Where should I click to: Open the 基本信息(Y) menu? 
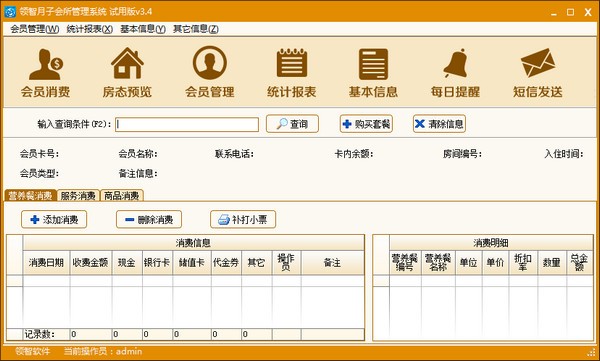143,29
